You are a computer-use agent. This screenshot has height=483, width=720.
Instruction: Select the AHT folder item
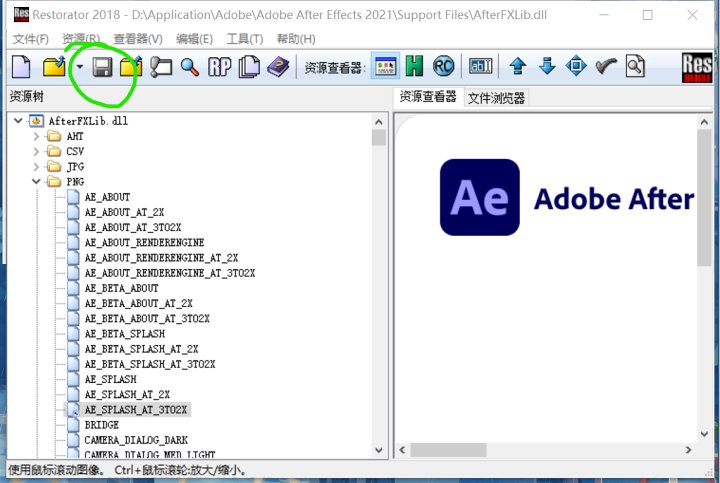click(74, 136)
